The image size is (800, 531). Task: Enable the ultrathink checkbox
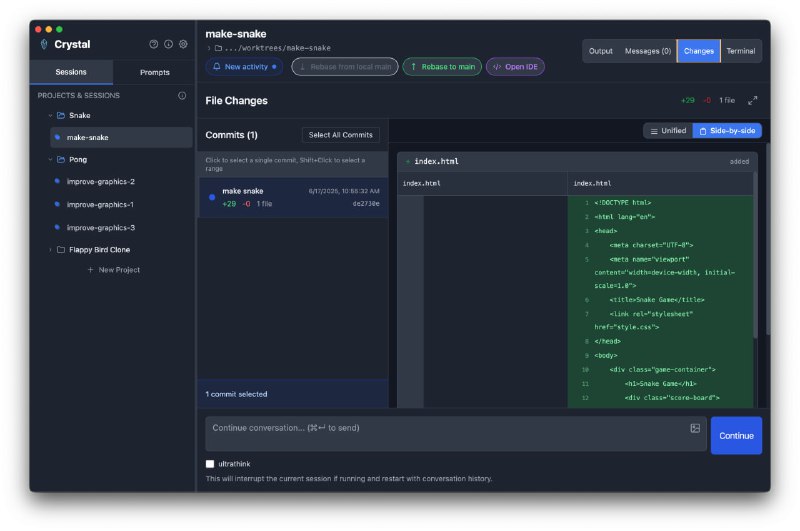click(x=210, y=464)
